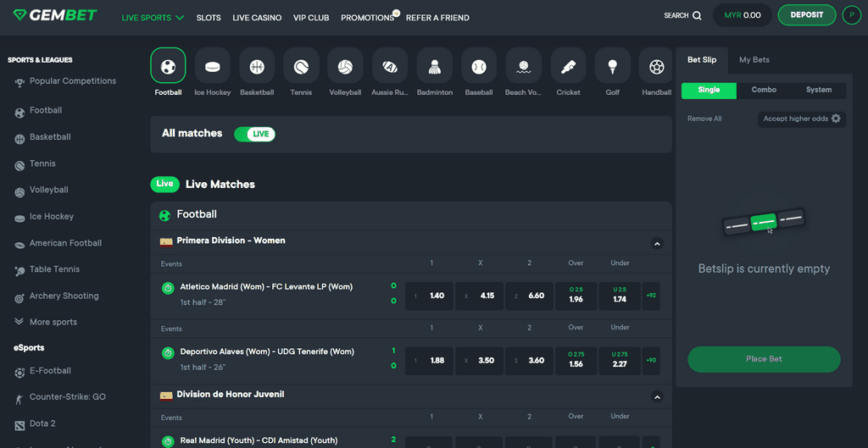
Task: Show +92 more markets for Atletico Madrid
Action: pos(651,296)
